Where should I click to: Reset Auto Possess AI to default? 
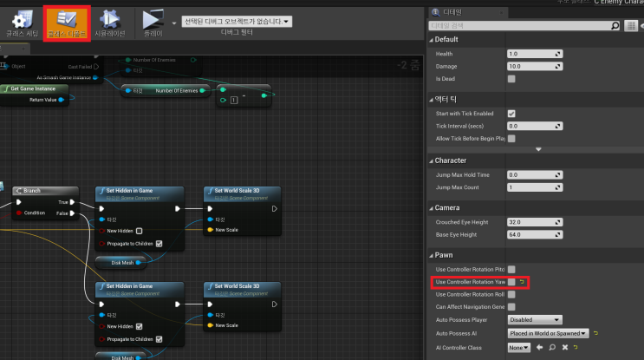pyautogui.click(x=595, y=333)
